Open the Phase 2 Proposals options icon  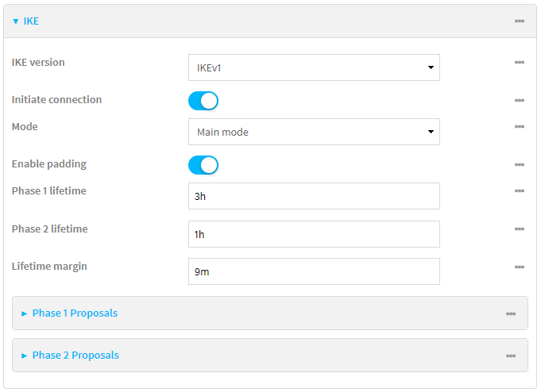pyautogui.click(x=511, y=356)
